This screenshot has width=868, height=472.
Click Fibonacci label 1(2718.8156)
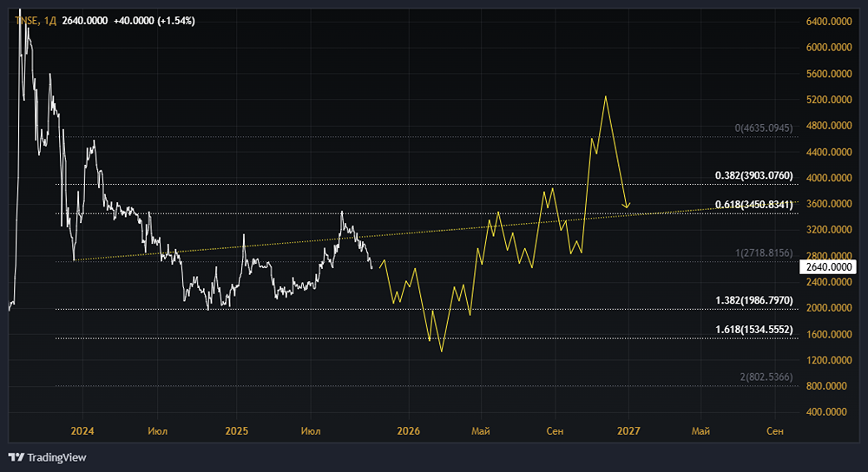pos(764,252)
